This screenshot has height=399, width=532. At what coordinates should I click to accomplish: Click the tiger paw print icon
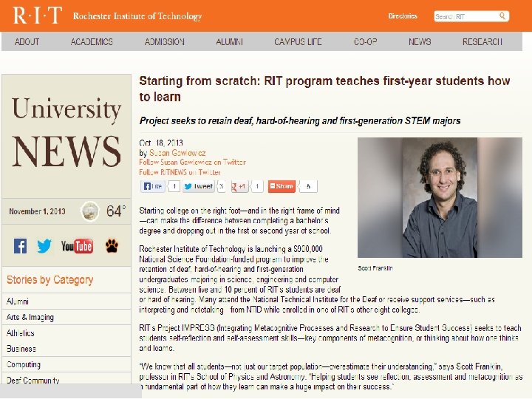112,246
